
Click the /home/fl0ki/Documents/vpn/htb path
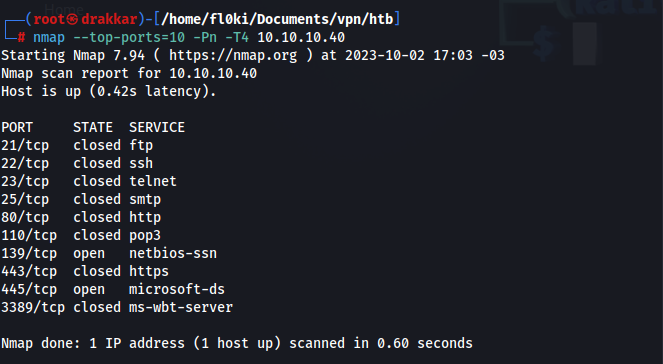pos(277,19)
